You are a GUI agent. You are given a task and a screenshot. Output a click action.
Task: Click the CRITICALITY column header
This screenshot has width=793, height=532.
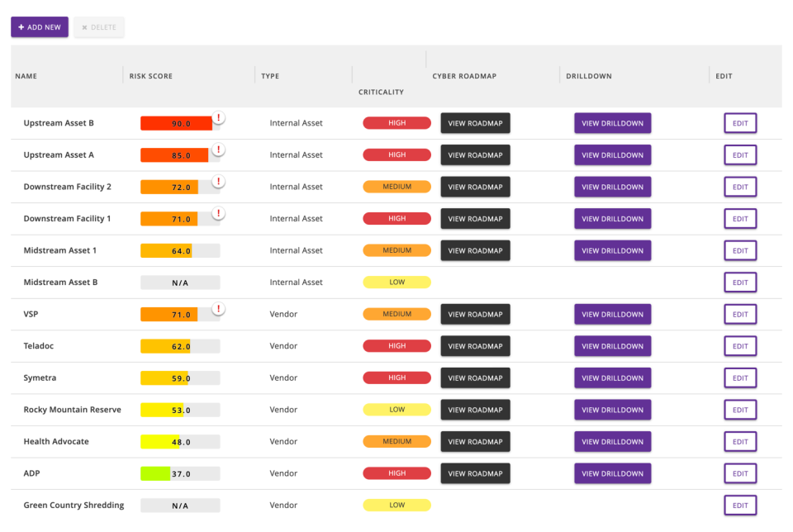[x=381, y=92]
